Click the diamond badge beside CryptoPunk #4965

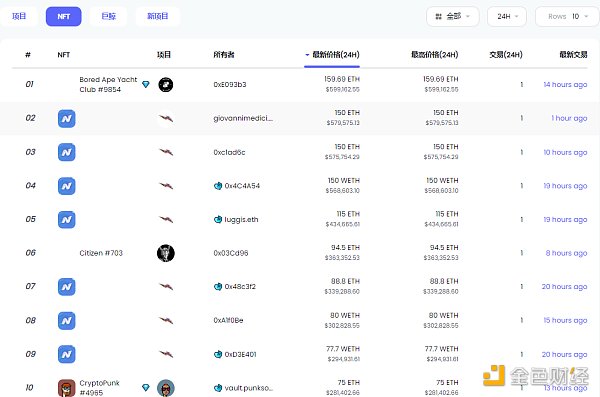(146, 387)
